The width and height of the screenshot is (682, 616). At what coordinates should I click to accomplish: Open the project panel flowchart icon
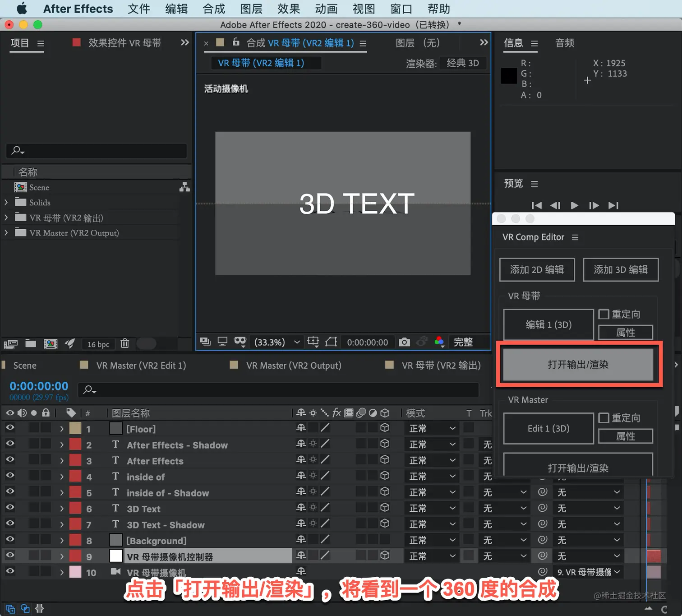(x=184, y=187)
